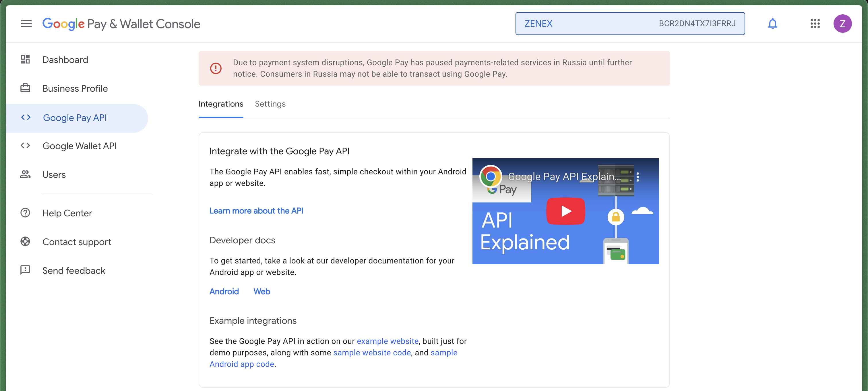Follow Learn more about the API link
Screen dimensions: 868x391
pos(256,211)
